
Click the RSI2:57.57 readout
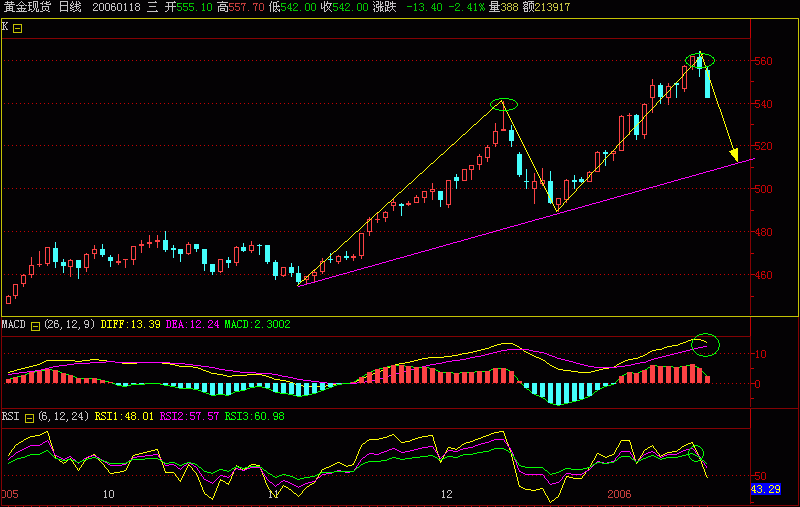coord(189,417)
